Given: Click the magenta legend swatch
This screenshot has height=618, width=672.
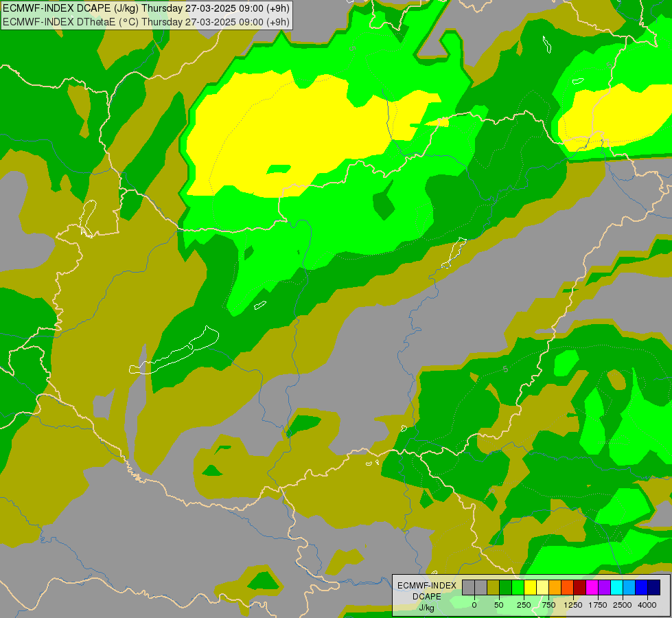Looking at the screenshot, I should click(x=592, y=587).
